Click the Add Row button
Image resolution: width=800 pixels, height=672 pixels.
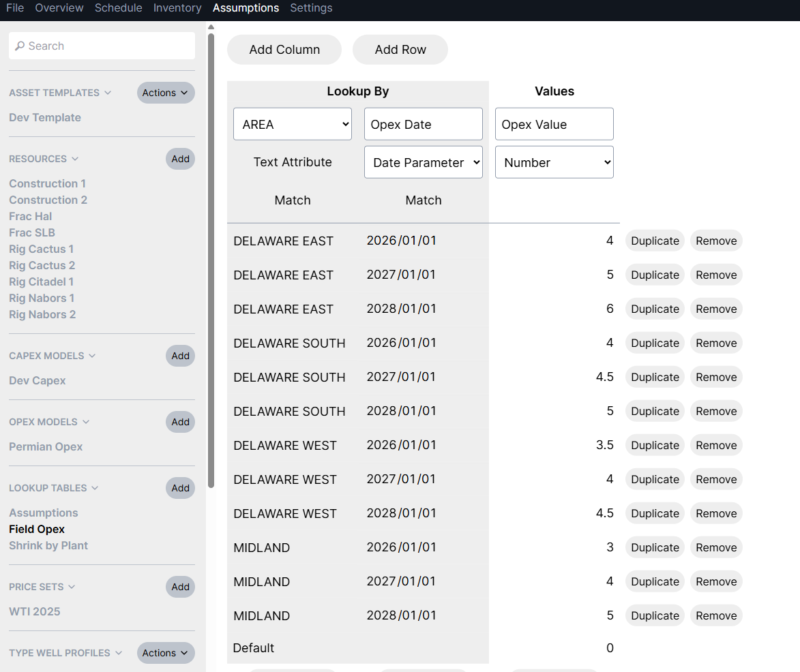coord(400,50)
